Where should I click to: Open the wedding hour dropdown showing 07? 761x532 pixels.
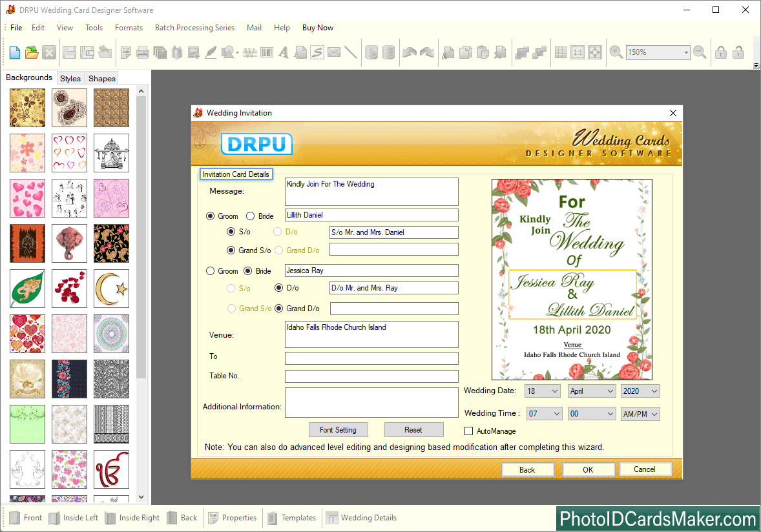[545, 414]
